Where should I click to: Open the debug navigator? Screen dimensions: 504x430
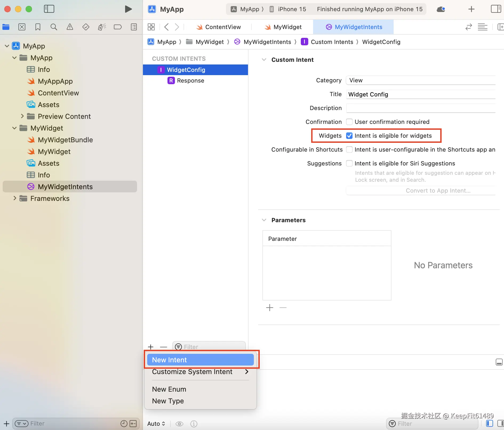(102, 27)
